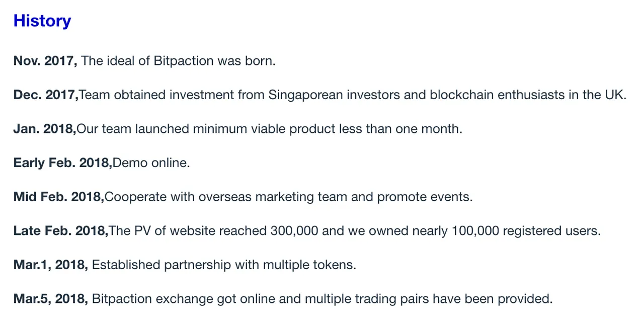Screen dimensions: 644x321
Task: Select the Mar.1, 2018 date label
Action: point(51,265)
